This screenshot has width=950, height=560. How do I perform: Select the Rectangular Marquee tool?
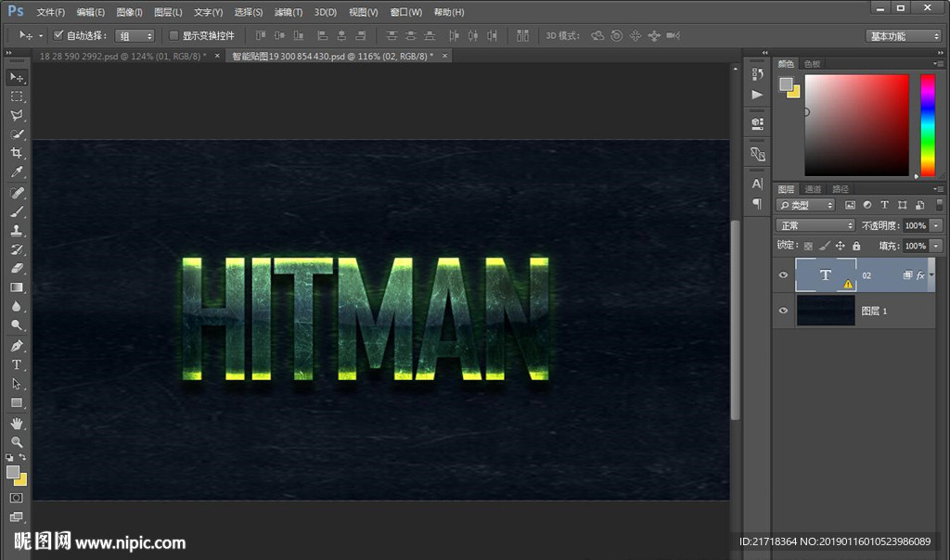coord(17,96)
